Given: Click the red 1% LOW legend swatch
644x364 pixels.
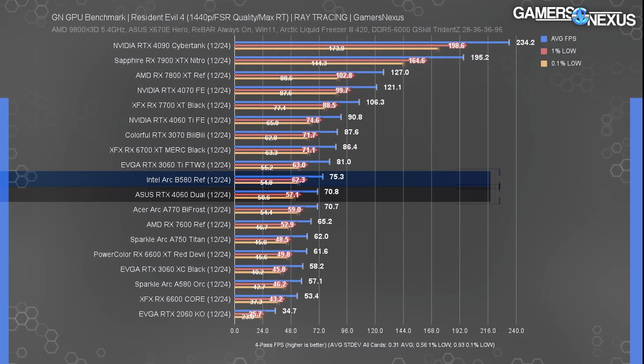Looking at the screenshot, I should 544,51.
